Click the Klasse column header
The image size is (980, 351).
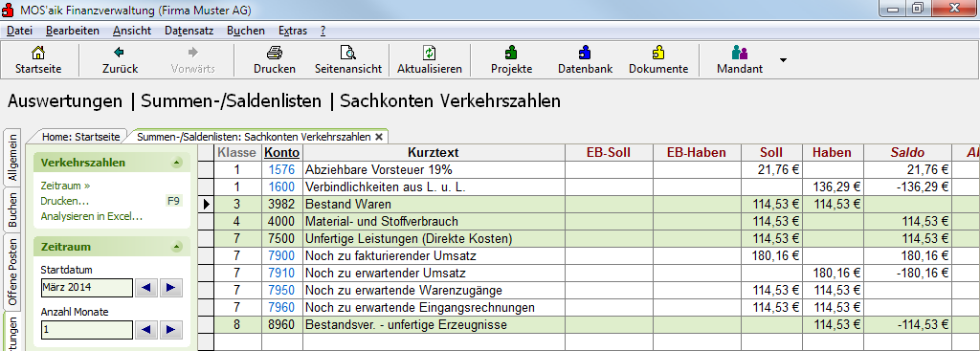(237, 152)
